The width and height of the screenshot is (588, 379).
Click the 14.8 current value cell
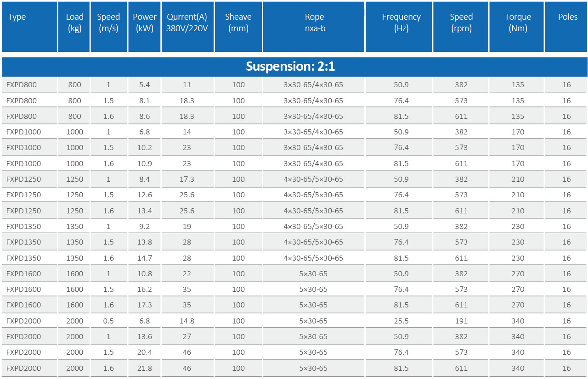pyautogui.click(x=187, y=321)
